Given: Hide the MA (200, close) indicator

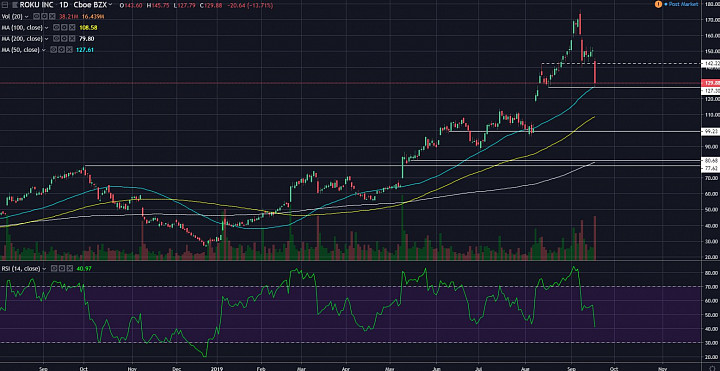Looking at the screenshot, I should point(56,39).
